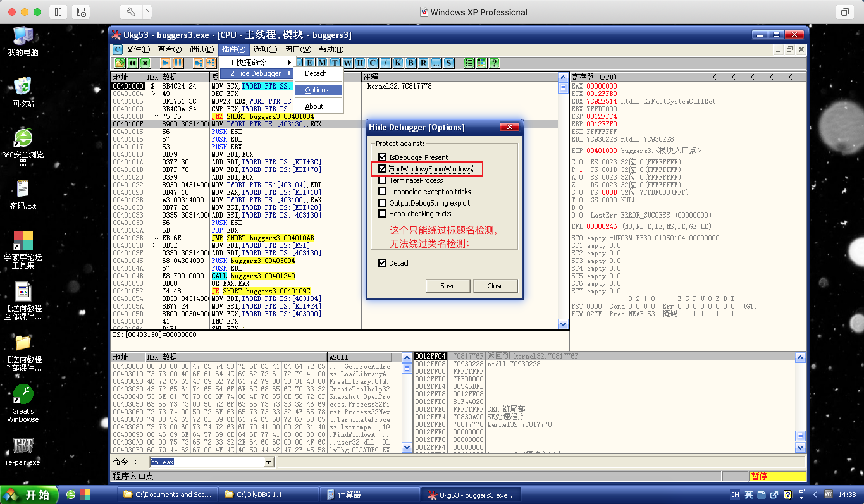Screen dimensions: 864x504
Task: Uncheck the IsDebuggerPresent option
Action: [x=383, y=157]
